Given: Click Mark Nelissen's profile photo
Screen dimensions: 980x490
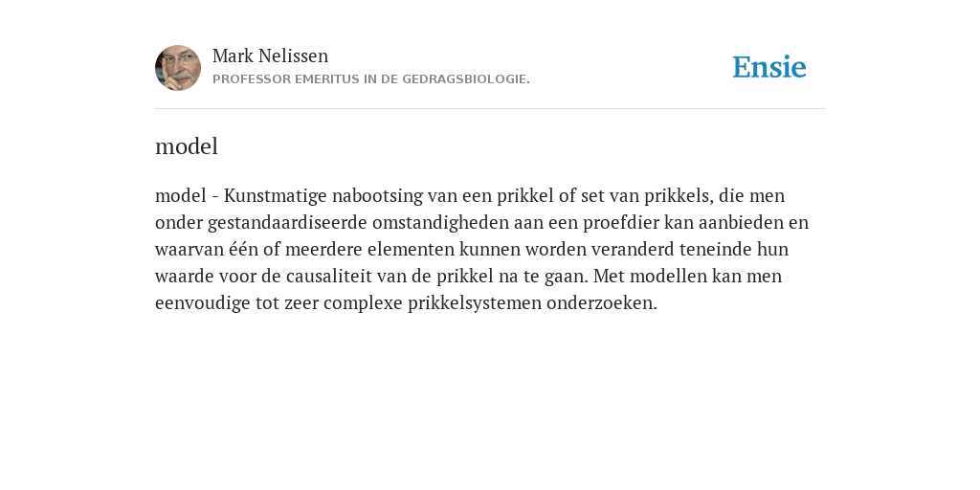Looking at the screenshot, I should coord(178,68).
